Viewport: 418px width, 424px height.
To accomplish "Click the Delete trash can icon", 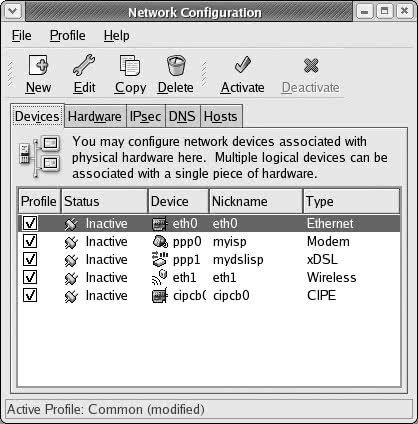I will pyautogui.click(x=176, y=65).
